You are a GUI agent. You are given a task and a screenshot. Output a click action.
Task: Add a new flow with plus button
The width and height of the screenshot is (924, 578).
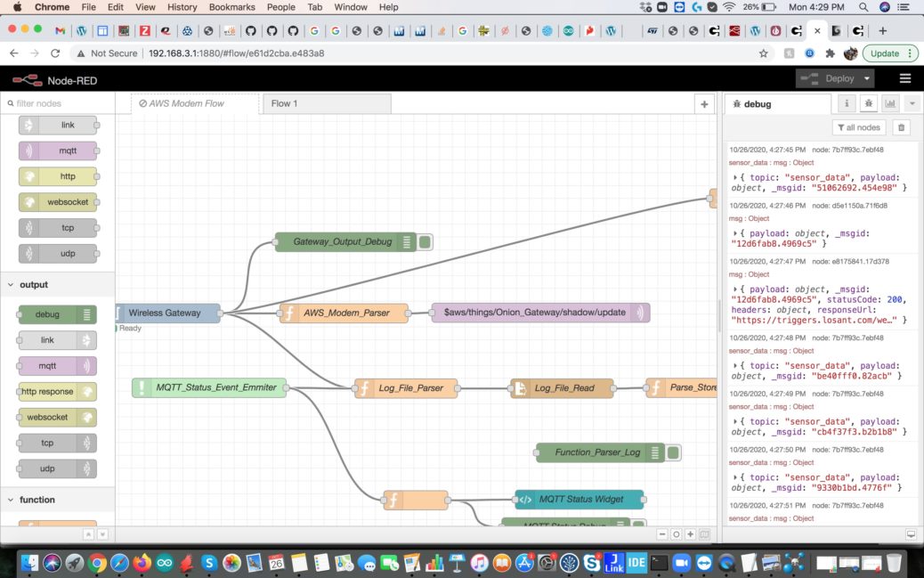[704, 104]
